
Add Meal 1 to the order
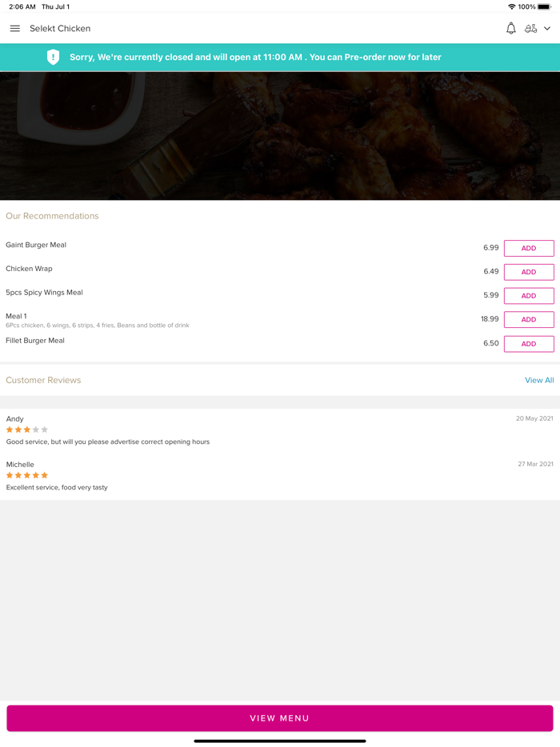pos(528,319)
